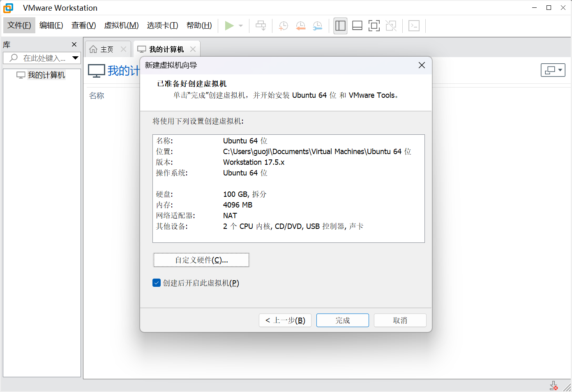The height and width of the screenshot is (392, 572).
Task: Click the resize grip at the status bar corner
Action: coord(567,387)
